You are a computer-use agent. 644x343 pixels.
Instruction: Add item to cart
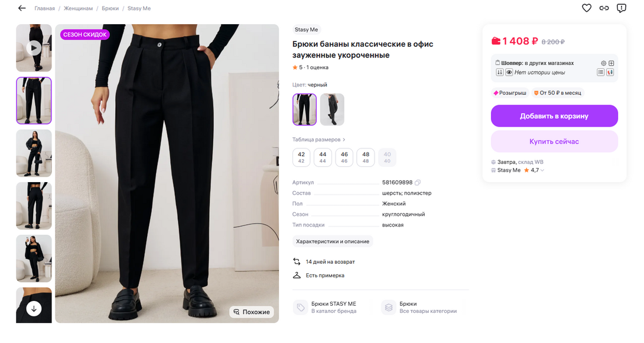pos(554,116)
